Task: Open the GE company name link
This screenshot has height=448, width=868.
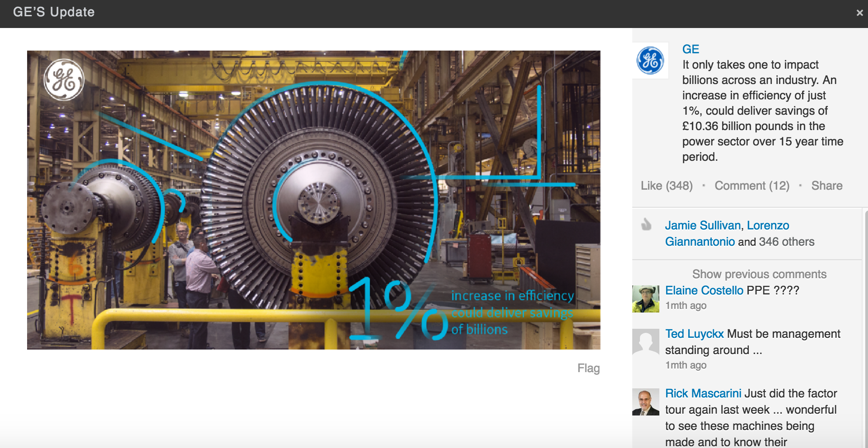Action: pyautogui.click(x=690, y=49)
